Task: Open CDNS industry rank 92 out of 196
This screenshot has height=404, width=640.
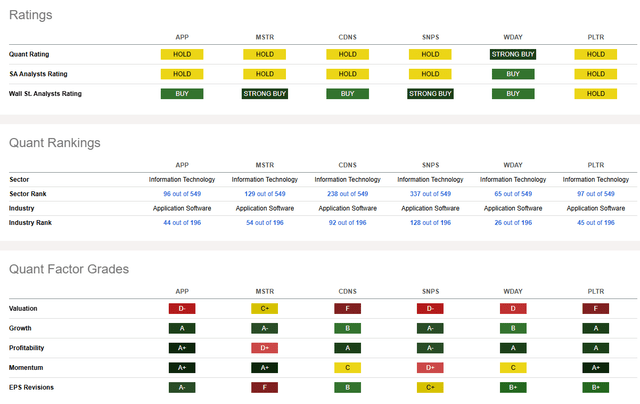Action: point(348,223)
